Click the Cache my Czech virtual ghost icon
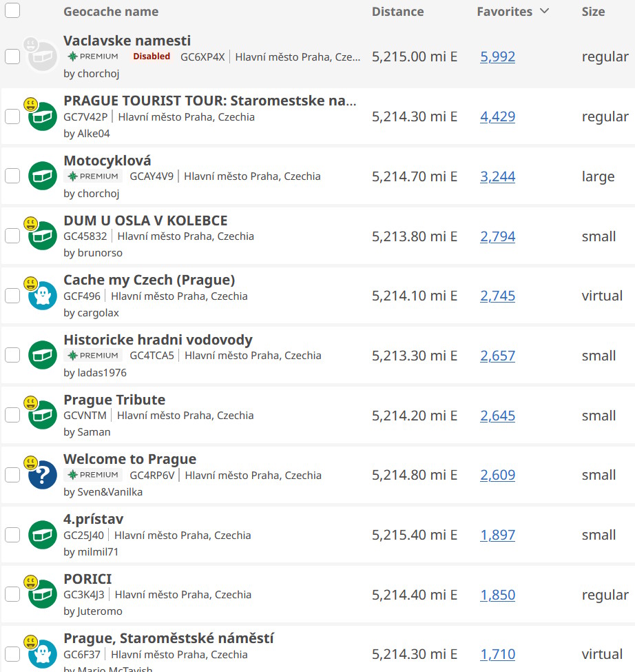This screenshot has width=635, height=672. point(43,296)
